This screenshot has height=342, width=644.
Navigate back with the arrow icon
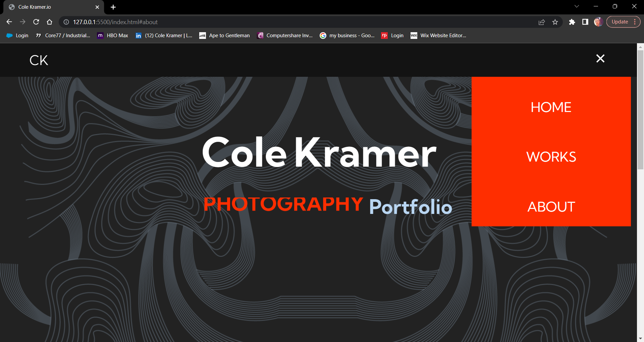[x=9, y=22]
